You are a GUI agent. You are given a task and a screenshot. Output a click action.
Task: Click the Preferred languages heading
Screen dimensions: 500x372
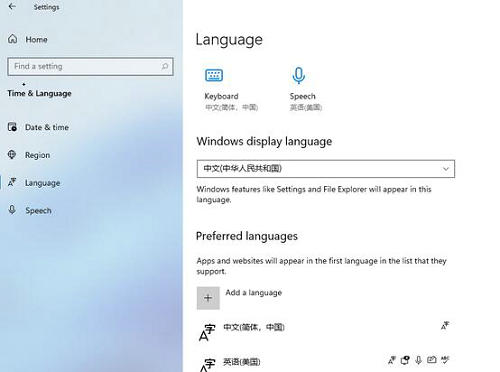point(247,236)
